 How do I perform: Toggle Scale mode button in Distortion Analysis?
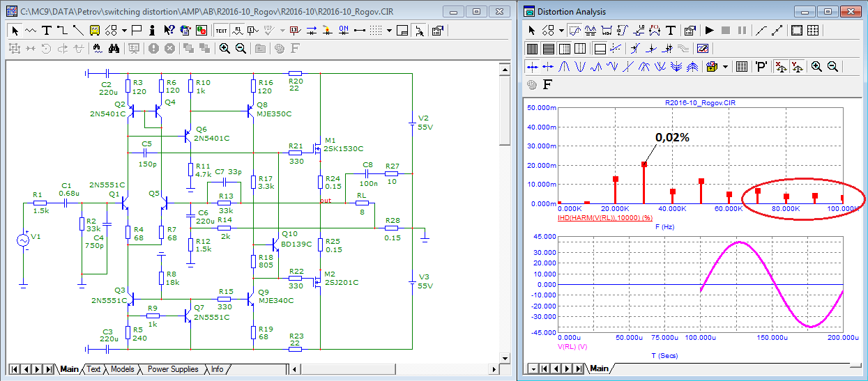(574, 31)
